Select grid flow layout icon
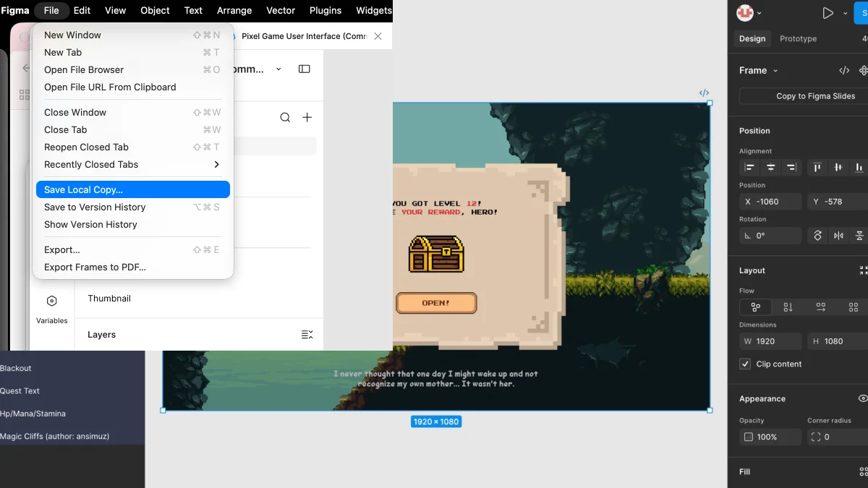The width and height of the screenshot is (868, 488). (854, 307)
